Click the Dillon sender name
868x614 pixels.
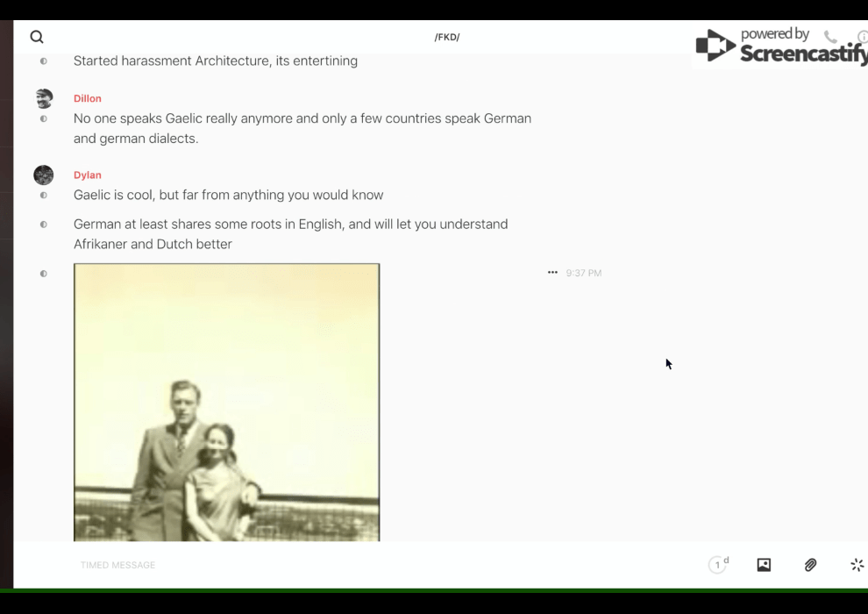click(88, 98)
